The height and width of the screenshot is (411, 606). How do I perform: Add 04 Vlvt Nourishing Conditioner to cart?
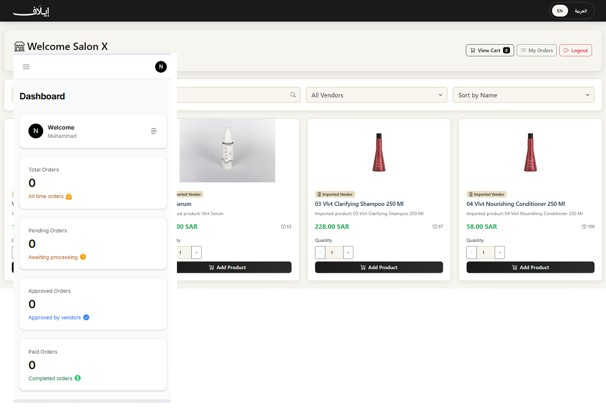(x=530, y=267)
